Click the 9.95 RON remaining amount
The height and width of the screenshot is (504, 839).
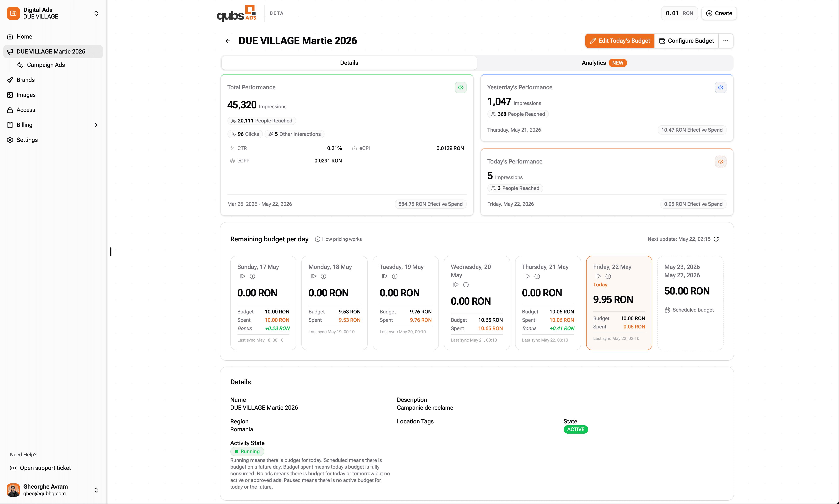(x=613, y=299)
